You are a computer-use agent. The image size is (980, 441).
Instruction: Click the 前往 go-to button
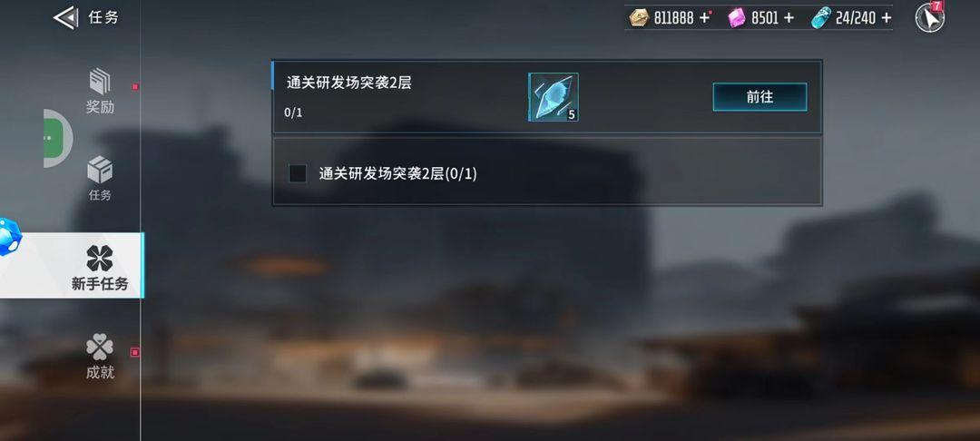pyautogui.click(x=760, y=97)
